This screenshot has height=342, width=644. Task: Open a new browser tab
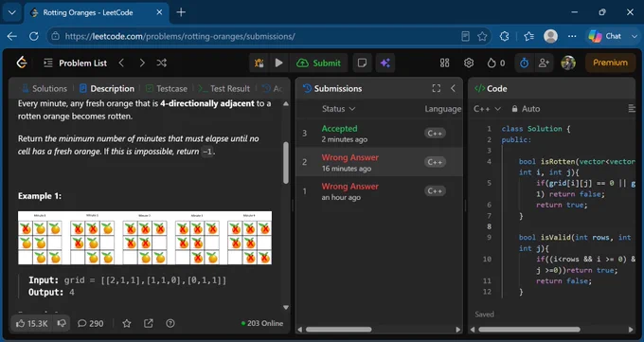pos(181,12)
